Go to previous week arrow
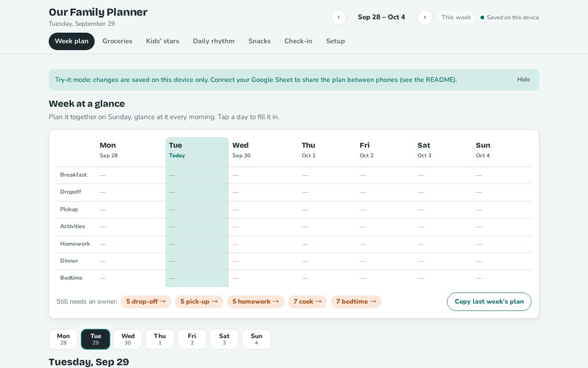The height and width of the screenshot is (368, 588). [x=339, y=17]
